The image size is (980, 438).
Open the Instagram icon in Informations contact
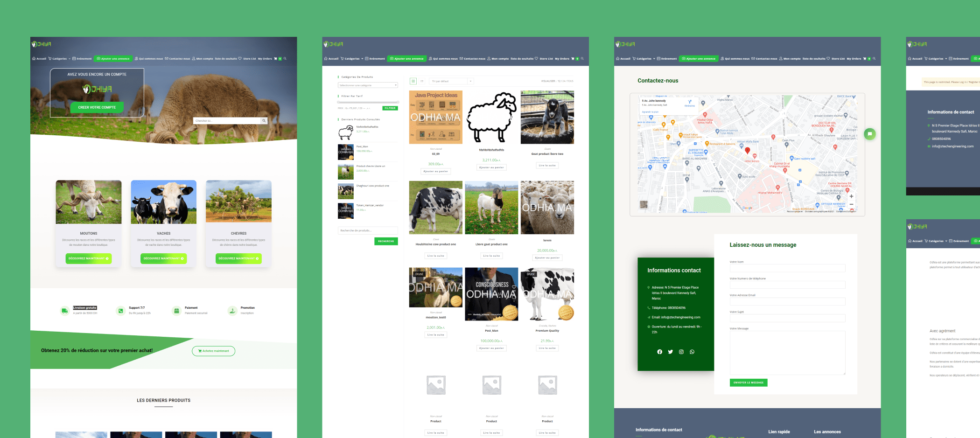[x=681, y=352]
